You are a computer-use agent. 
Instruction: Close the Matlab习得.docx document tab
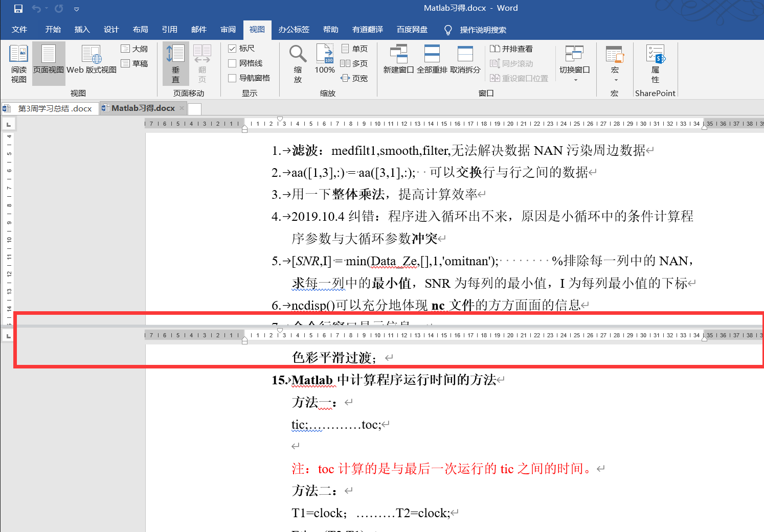[x=182, y=108]
